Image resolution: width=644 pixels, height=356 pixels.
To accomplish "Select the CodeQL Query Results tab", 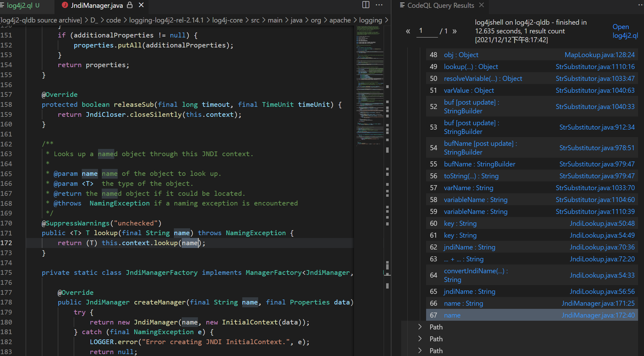I will point(440,5).
